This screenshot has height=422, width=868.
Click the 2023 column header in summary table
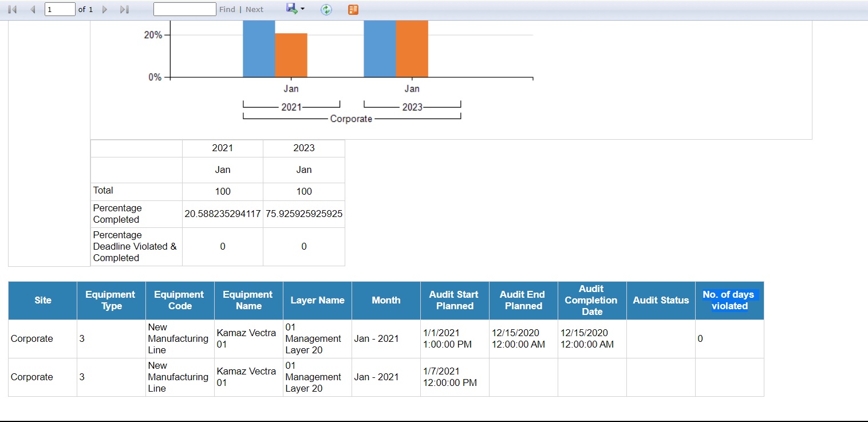pos(304,148)
